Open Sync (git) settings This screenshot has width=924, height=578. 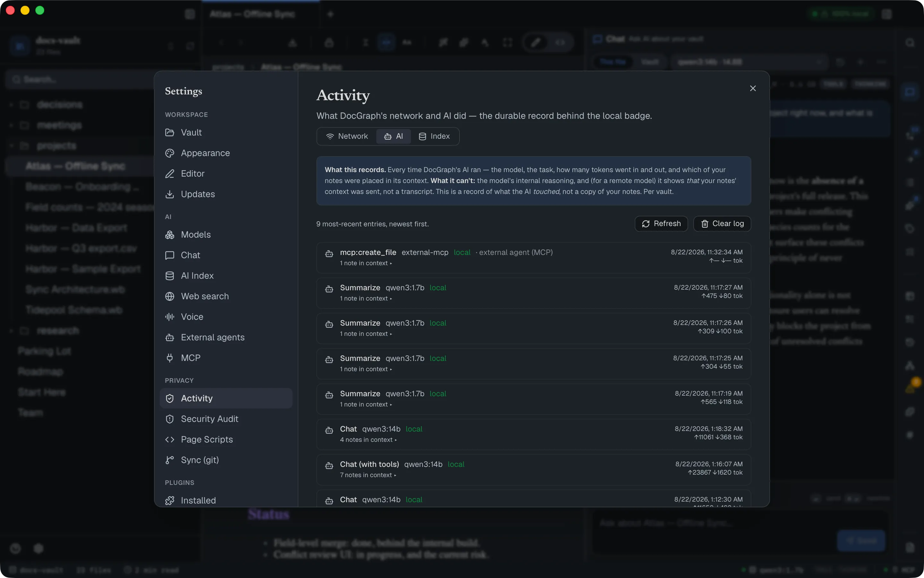point(226,460)
